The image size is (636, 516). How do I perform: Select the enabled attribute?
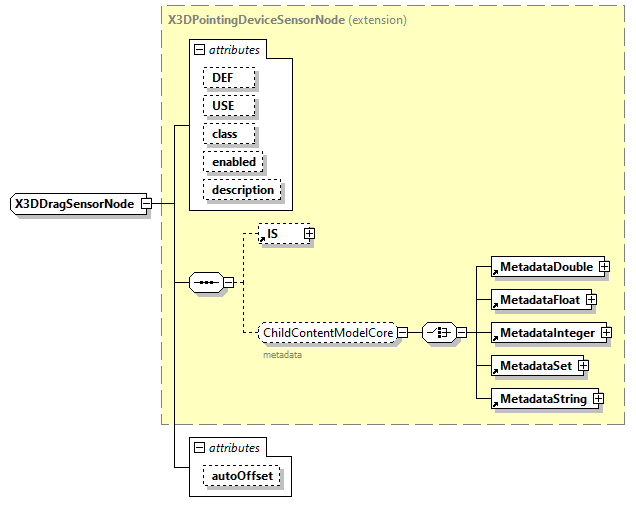click(x=233, y=161)
